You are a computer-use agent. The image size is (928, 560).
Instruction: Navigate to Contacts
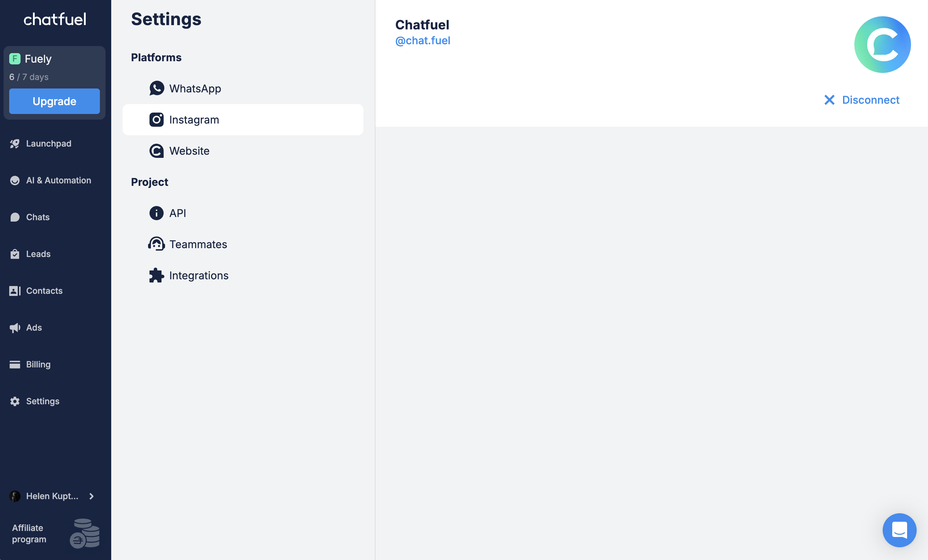click(x=44, y=291)
